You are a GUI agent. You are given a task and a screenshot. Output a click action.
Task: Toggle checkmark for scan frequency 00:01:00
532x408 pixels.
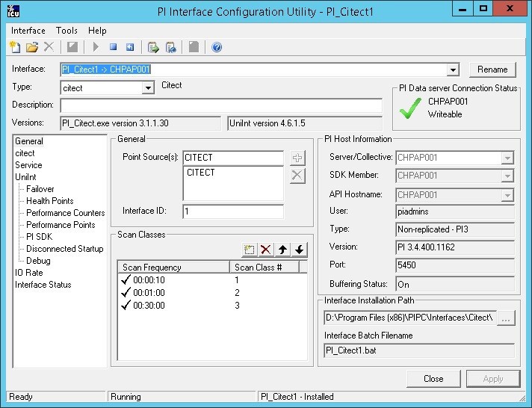126,292
